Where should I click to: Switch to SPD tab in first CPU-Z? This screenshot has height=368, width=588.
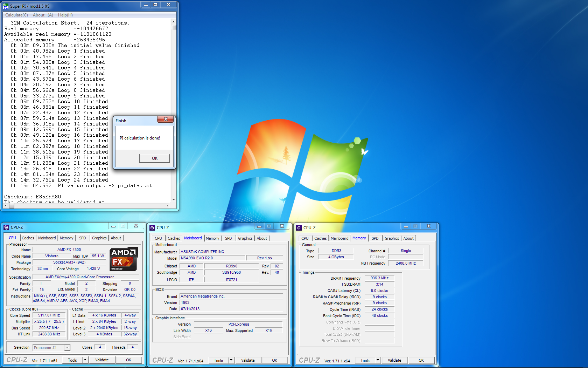[x=83, y=238]
